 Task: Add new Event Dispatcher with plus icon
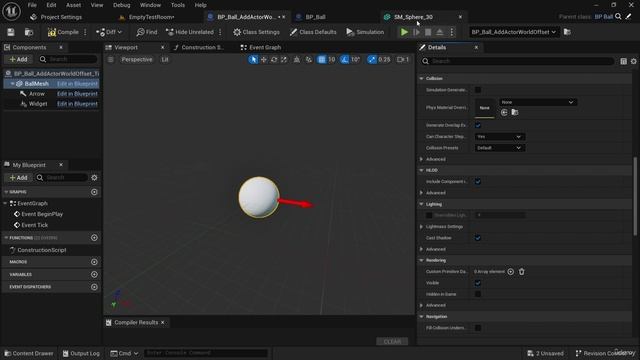[94, 287]
